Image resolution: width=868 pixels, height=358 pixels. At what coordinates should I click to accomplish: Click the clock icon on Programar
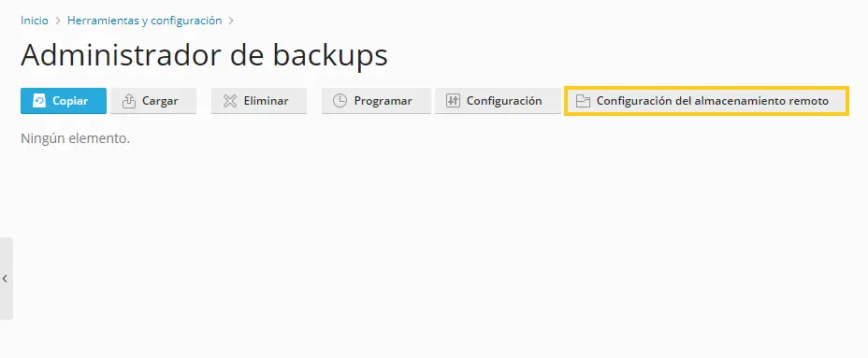(x=340, y=101)
